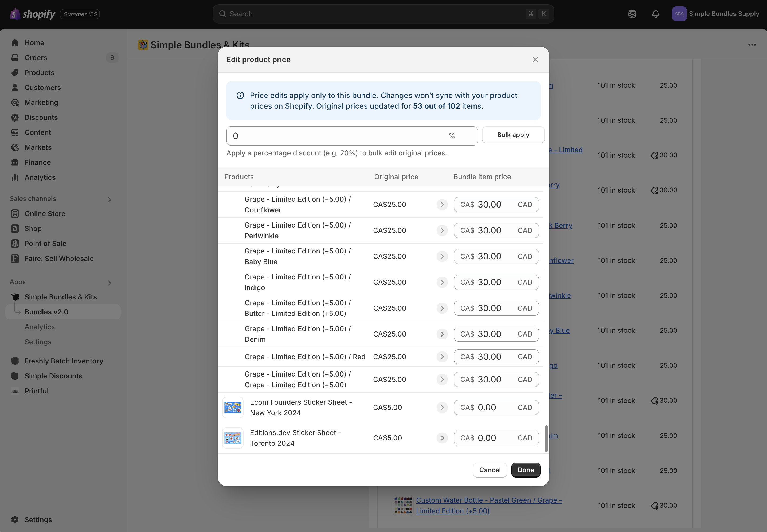Viewport: 767px width, 532px height.
Task: Open the three-dot page menu
Action: pos(752,45)
